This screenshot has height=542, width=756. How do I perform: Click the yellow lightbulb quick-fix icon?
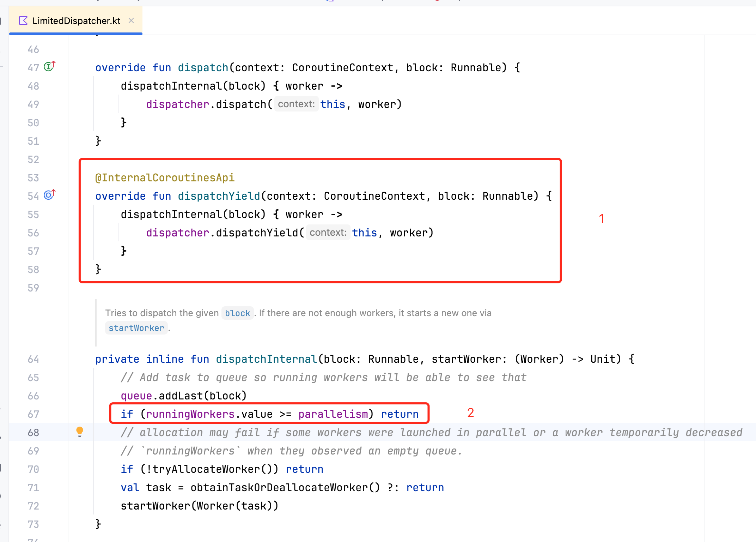click(80, 432)
